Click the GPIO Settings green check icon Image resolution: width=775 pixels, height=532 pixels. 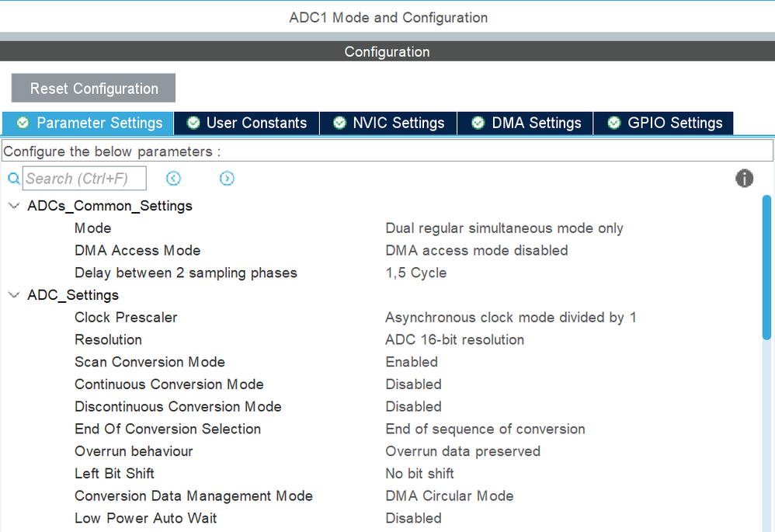click(614, 123)
